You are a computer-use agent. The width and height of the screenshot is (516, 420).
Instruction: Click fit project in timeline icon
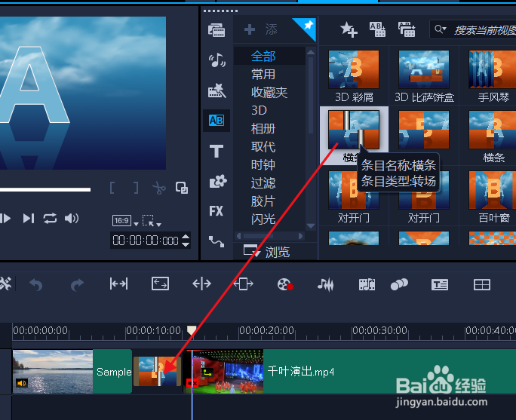(x=118, y=284)
